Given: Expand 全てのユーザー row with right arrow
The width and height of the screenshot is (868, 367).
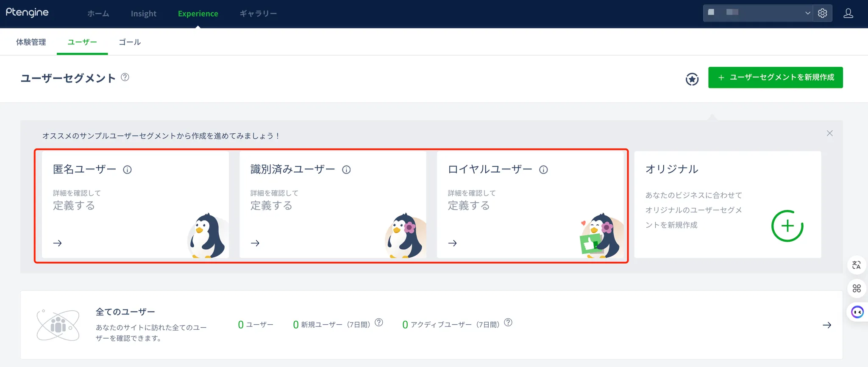Looking at the screenshot, I should coord(826,325).
